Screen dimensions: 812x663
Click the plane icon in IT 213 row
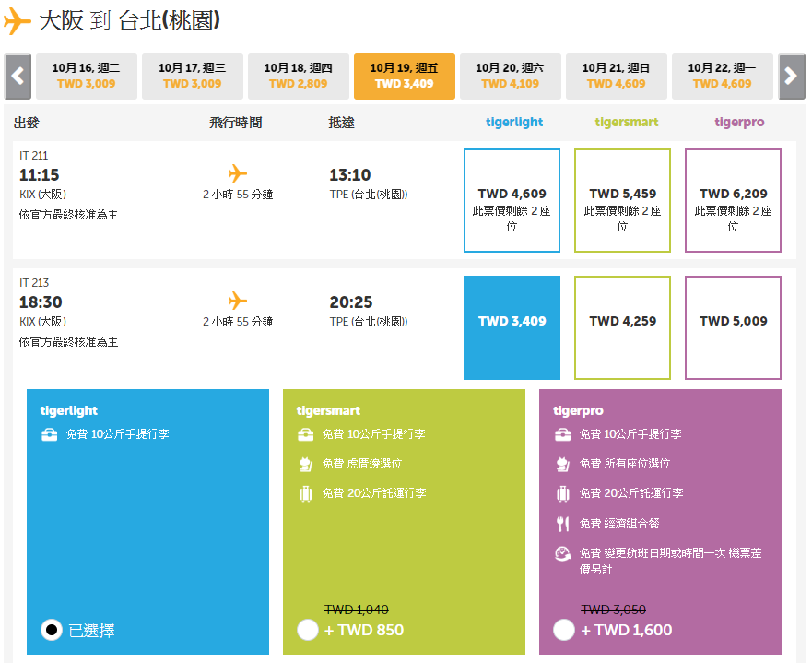[x=238, y=301]
